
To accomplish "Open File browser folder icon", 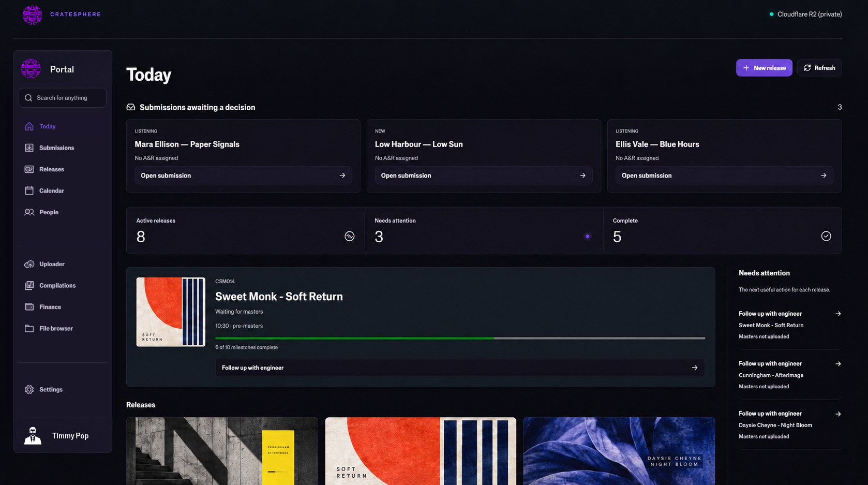I will tap(29, 329).
